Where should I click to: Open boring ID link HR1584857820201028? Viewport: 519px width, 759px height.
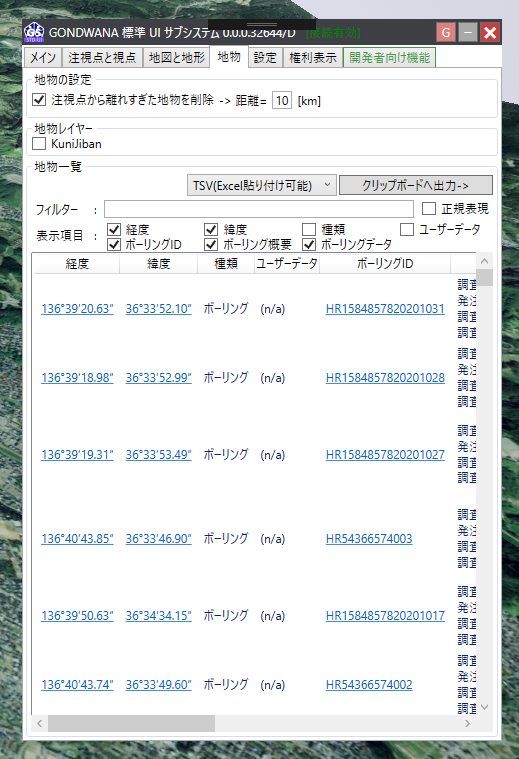click(385, 378)
